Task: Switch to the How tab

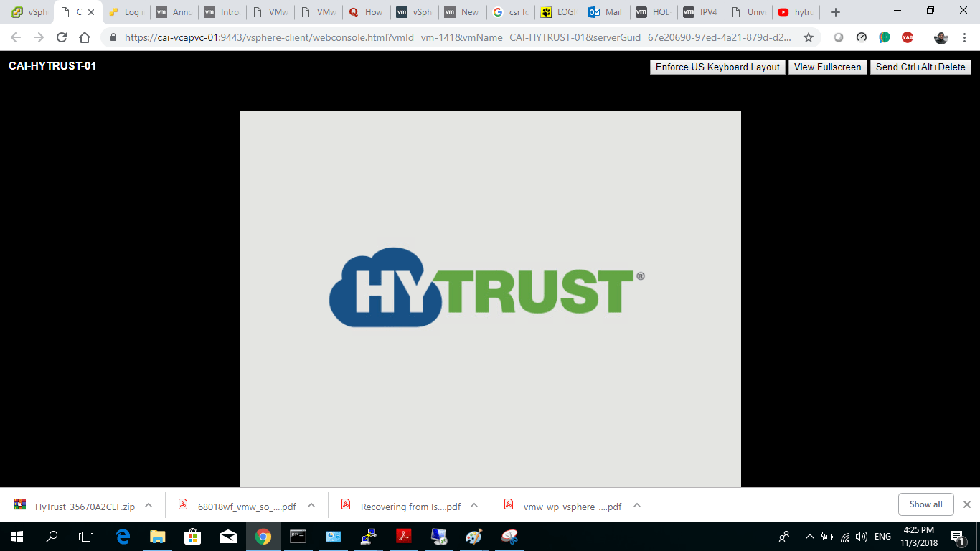Action: [x=366, y=12]
